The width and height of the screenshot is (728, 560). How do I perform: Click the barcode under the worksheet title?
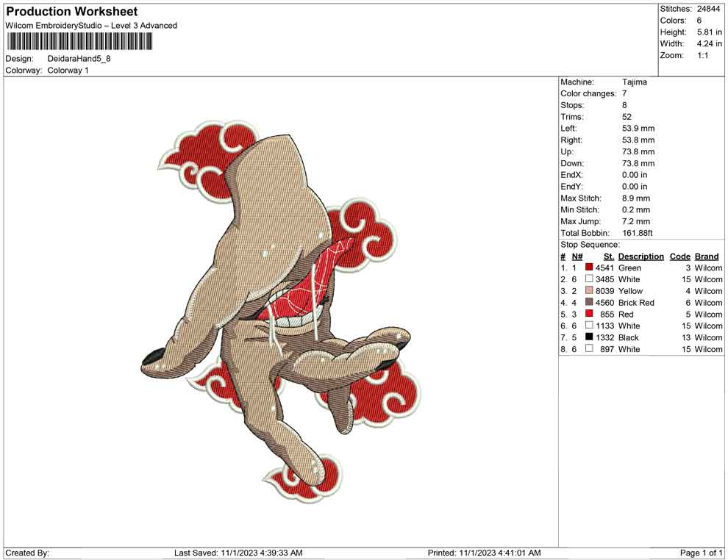(79, 41)
